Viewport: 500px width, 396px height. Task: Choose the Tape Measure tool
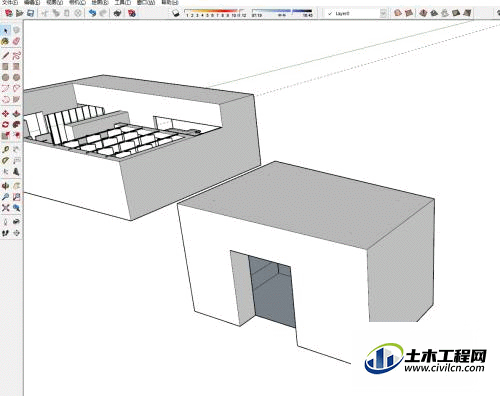pos(5,149)
